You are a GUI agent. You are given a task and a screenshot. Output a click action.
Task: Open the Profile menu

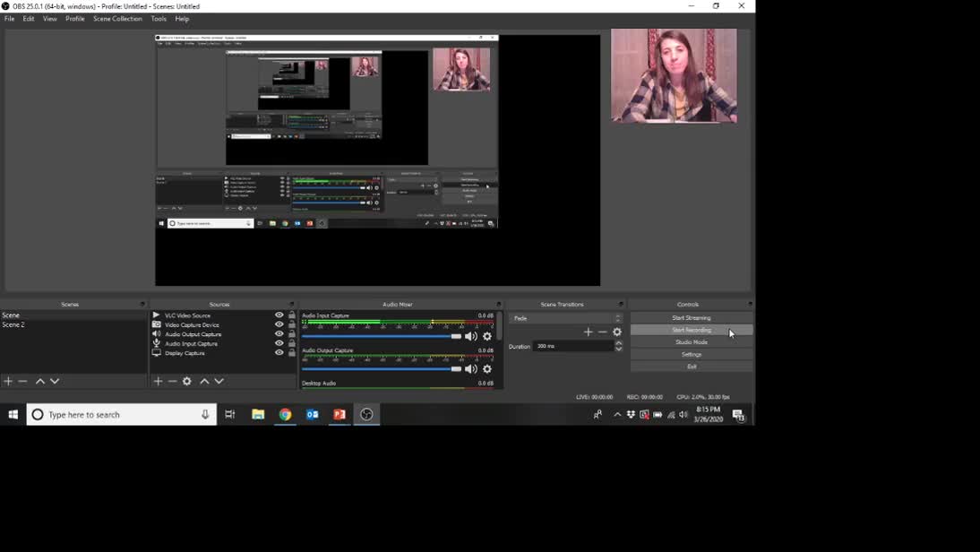tap(75, 19)
